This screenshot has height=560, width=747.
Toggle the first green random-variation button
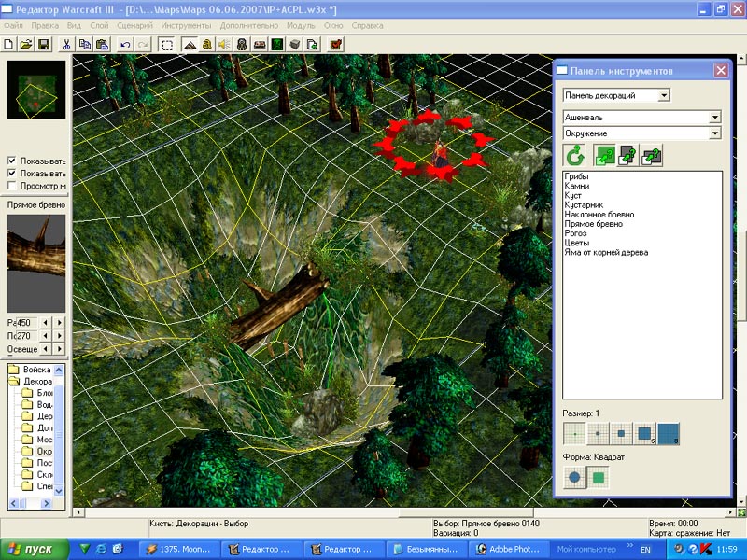pyautogui.click(x=604, y=155)
